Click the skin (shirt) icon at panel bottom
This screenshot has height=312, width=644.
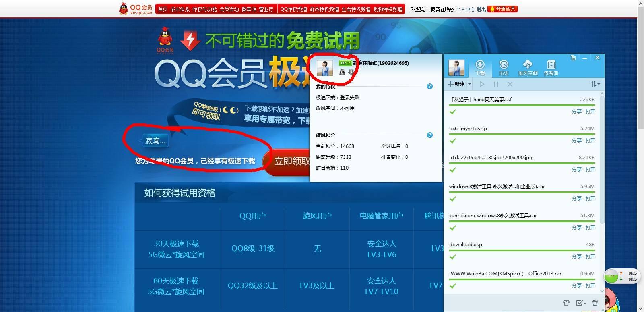point(566,303)
